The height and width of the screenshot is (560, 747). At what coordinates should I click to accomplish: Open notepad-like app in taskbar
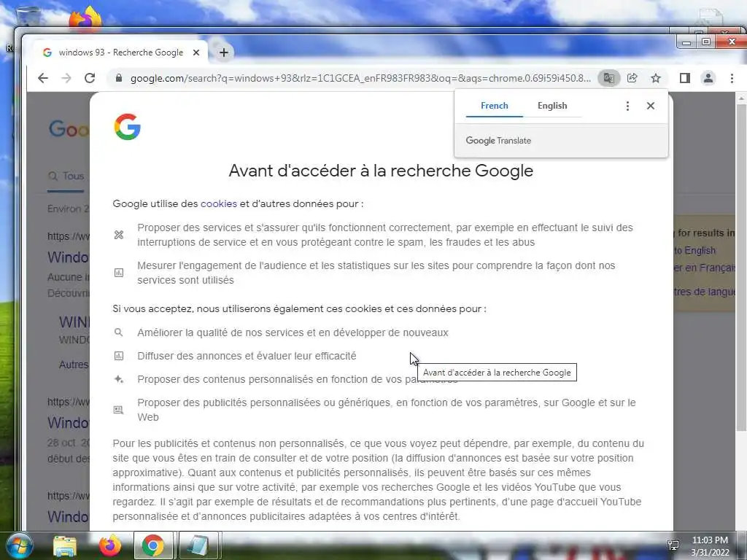pyautogui.click(x=198, y=545)
